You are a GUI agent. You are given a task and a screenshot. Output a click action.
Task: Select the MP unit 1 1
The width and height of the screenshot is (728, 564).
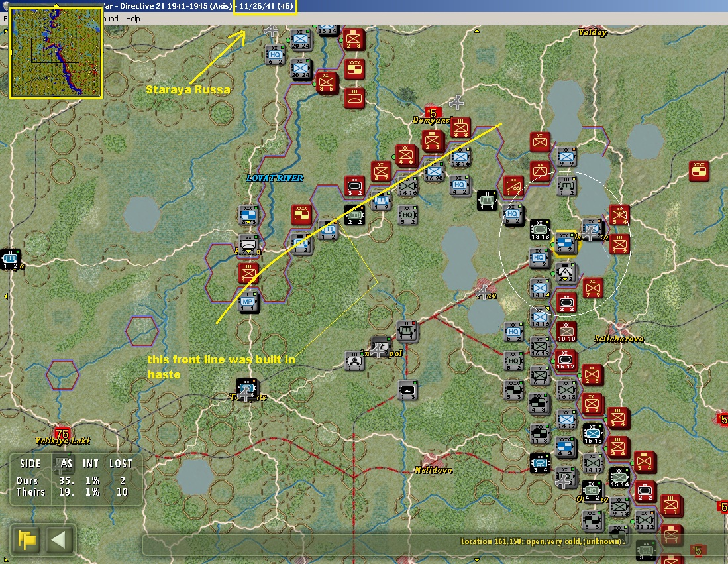tap(248, 303)
